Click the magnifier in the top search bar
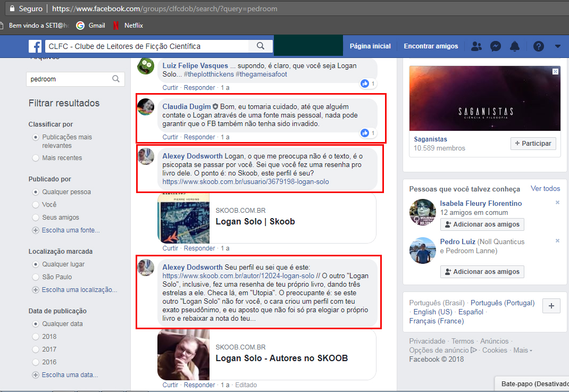 [260, 46]
